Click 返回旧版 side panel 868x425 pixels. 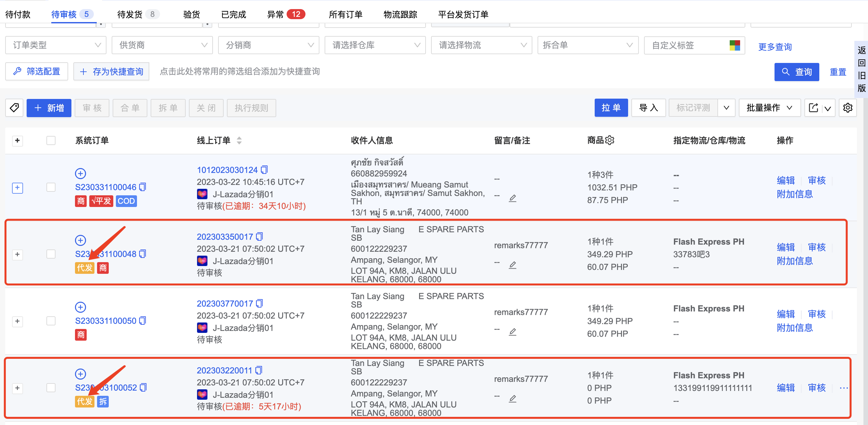click(862, 69)
